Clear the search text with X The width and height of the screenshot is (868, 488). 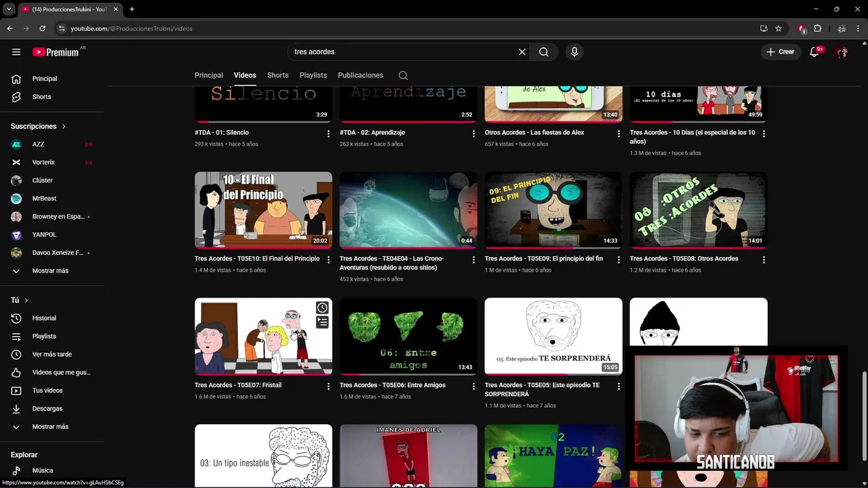(522, 52)
